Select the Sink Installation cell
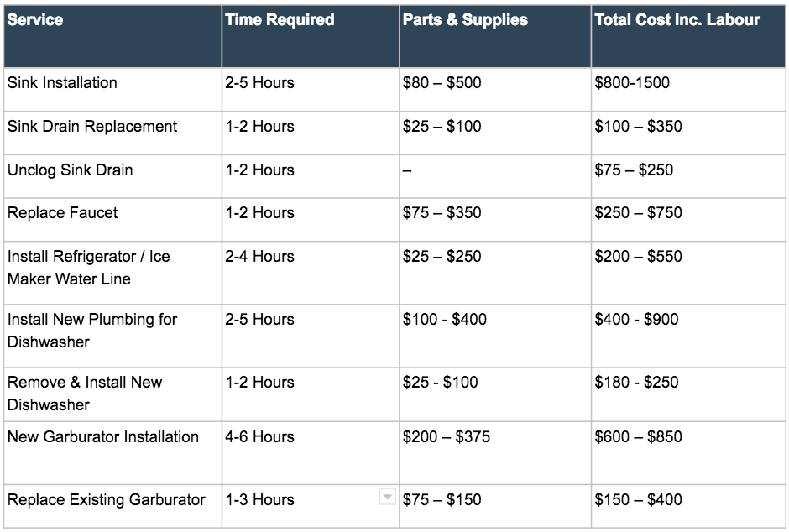 [112, 90]
